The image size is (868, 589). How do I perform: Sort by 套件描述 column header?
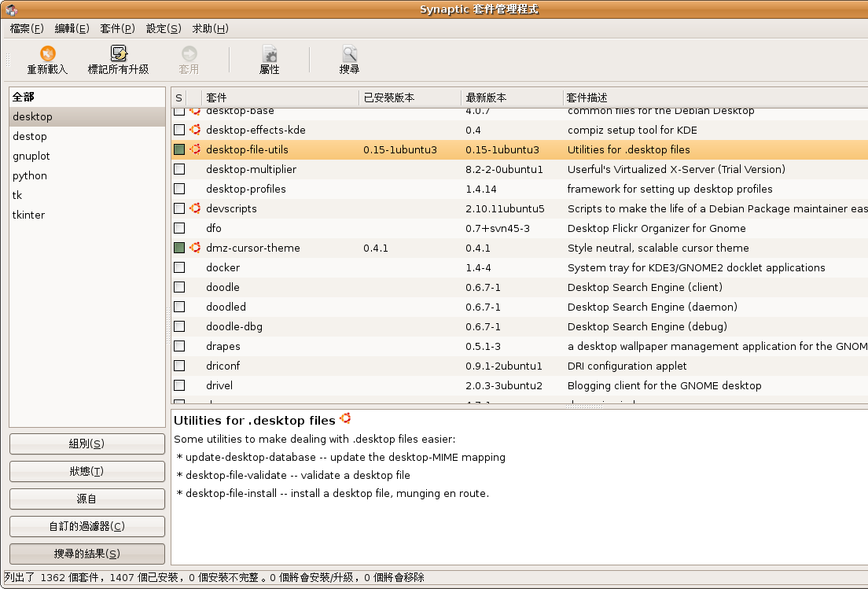[x=715, y=98]
